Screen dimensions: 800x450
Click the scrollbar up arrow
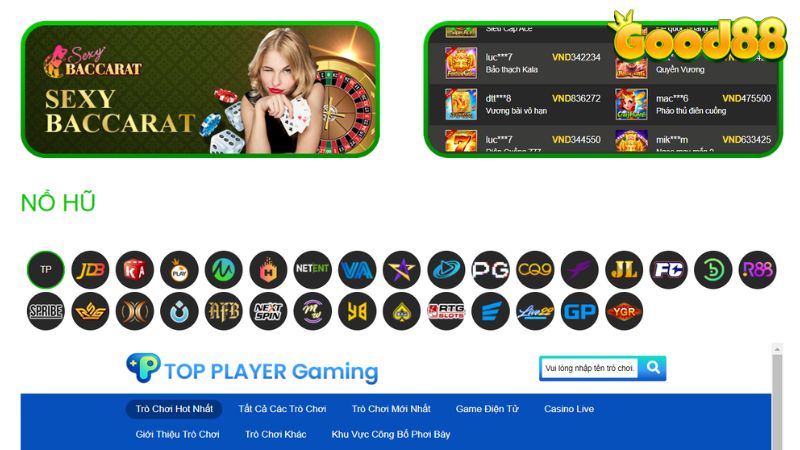pos(777,349)
